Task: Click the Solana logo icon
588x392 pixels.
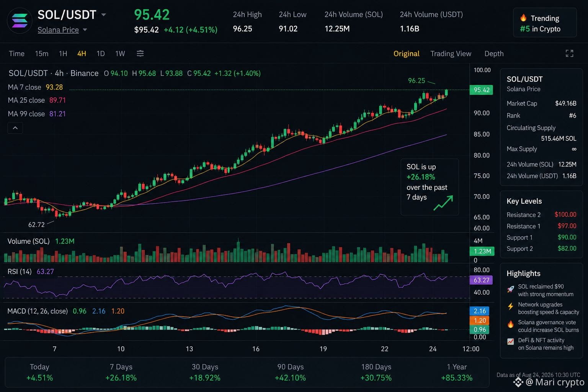Action: [20, 21]
